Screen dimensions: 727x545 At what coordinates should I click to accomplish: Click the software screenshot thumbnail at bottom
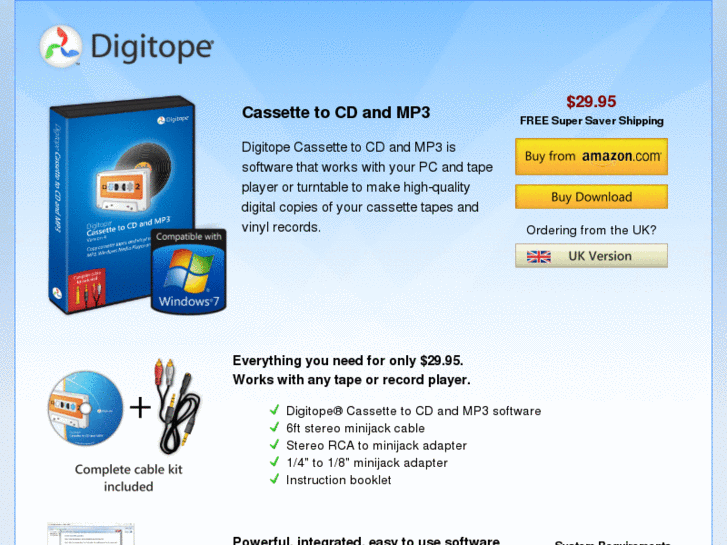[x=91, y=534]
